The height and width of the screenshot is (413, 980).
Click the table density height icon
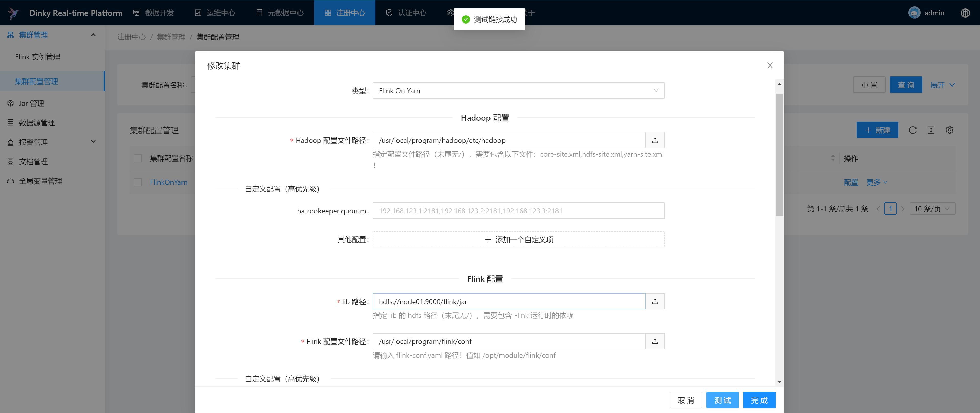[x=931, y=130]
